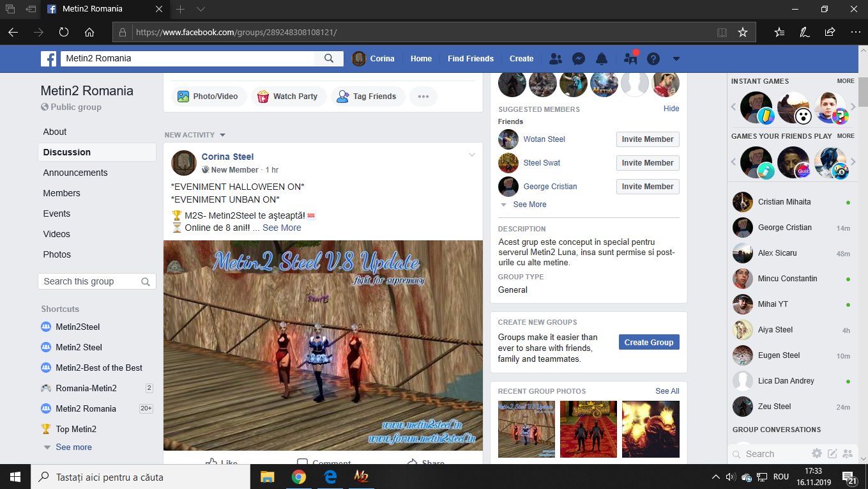Open Events section
The height and width of the screenshot is (489, 868).
57,213
